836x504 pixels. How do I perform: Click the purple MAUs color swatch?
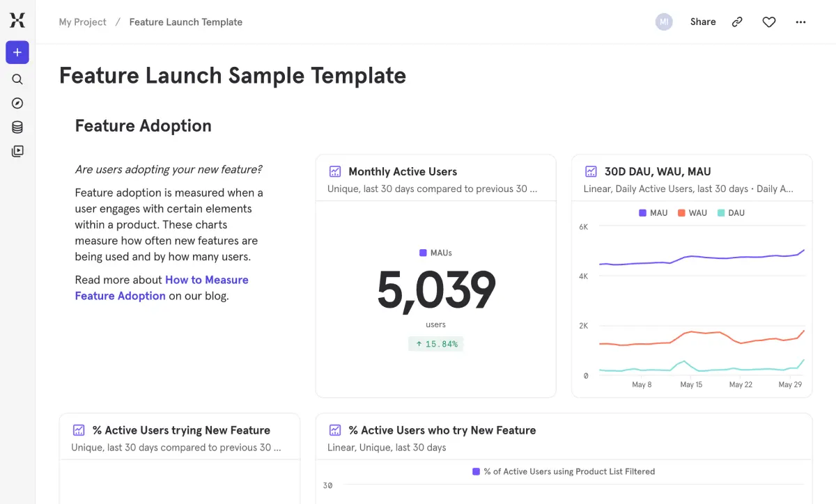coord(423,253)
